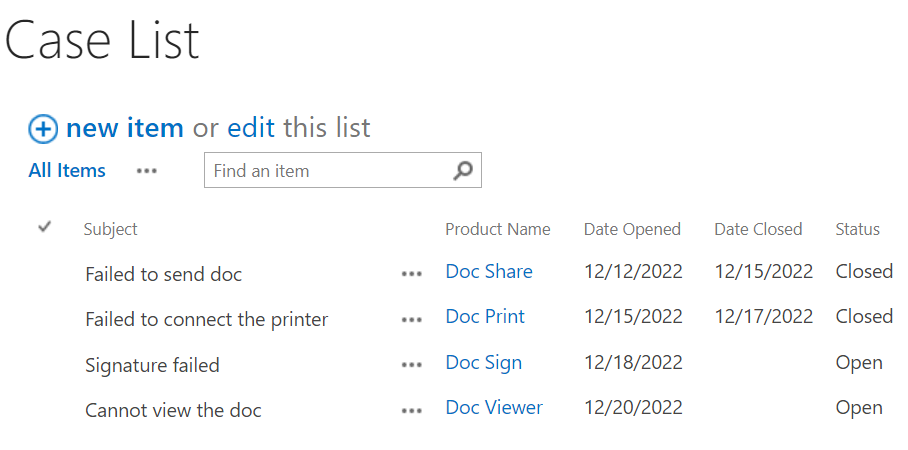The height and width of the screenshot is (450, 908).
Task: Open the Doc Sign product link
Action: [484, 363]
